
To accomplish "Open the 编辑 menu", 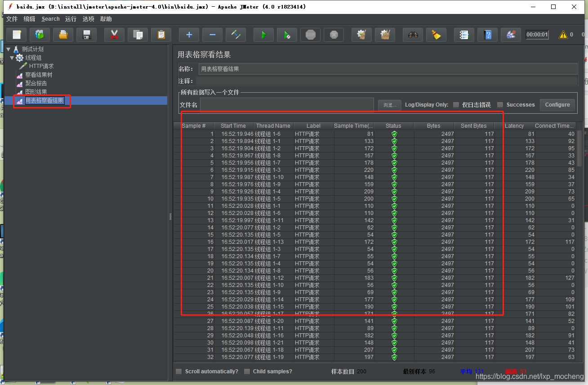I will (x=29, y=19).
